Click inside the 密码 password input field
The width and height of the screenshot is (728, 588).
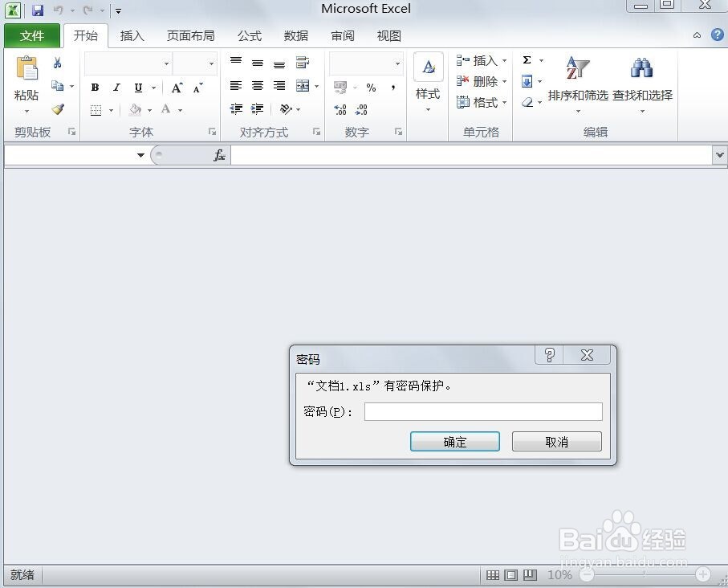click(x=482, y=411)
